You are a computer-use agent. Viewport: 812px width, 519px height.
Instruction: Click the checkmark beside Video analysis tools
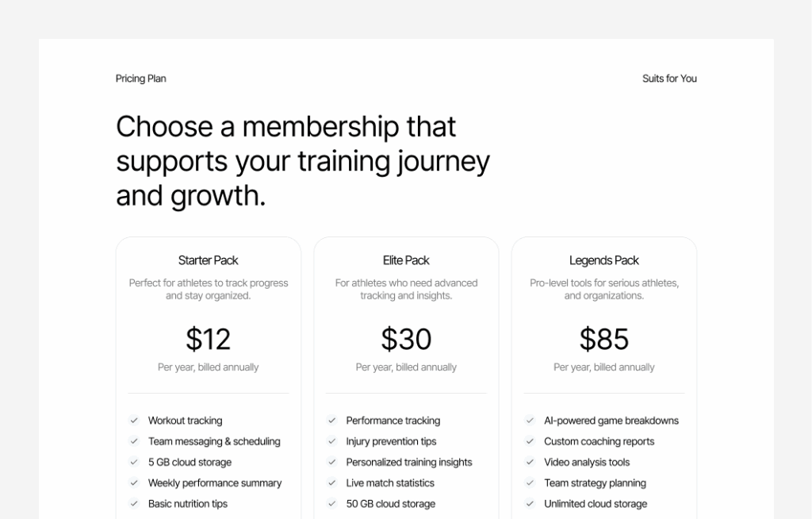point(530,462)
